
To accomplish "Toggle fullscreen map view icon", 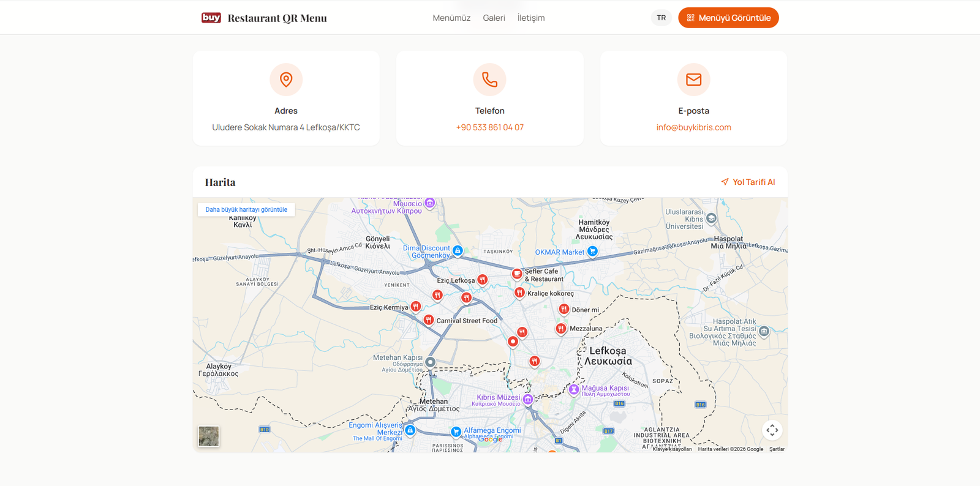I will point(772,430).
